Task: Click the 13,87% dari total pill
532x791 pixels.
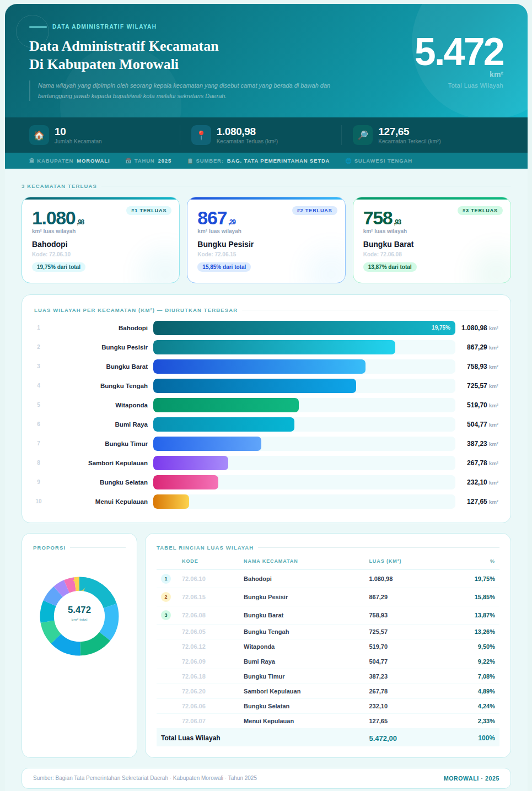Action: [390, 267]
